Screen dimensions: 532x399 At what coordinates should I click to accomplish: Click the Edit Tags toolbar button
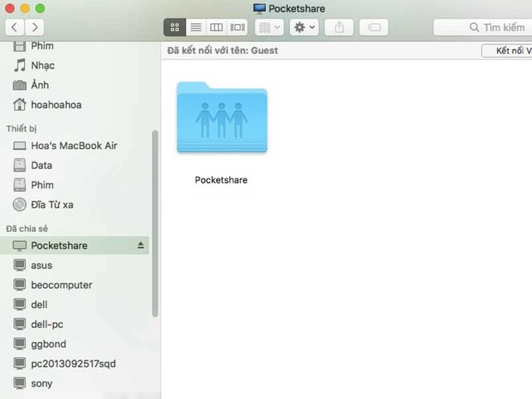374,27
